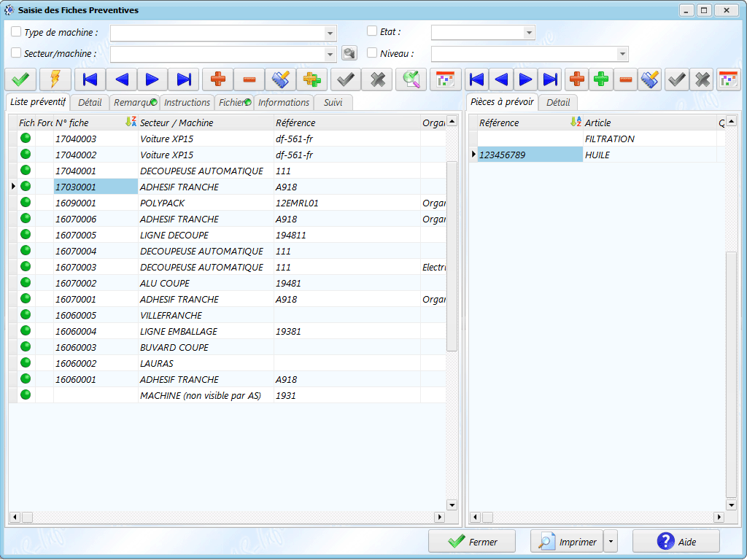Go to the first record in the parts toolbar
The width and height of the screenshot is (747, 560).
click(476, 79)
